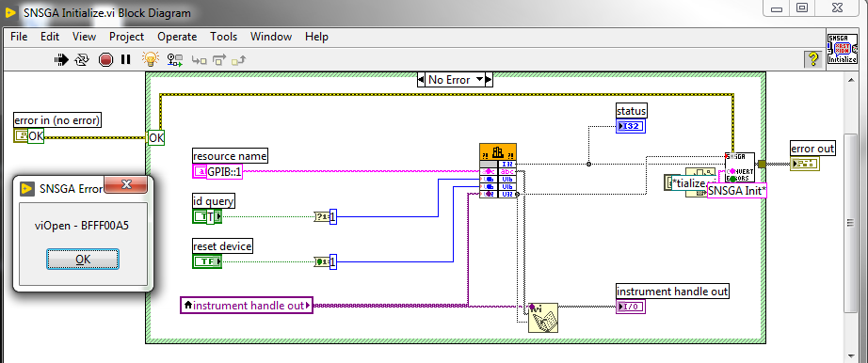
Task: Open the Project menu
Action: [x=126, y=37]
